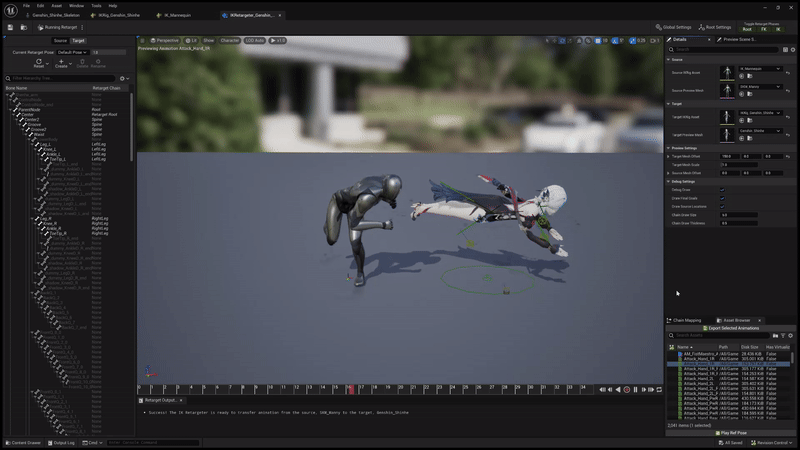Open Details panel view options grid icon
This screenshot has width=800, height=450.
click(x=785, y=49)
